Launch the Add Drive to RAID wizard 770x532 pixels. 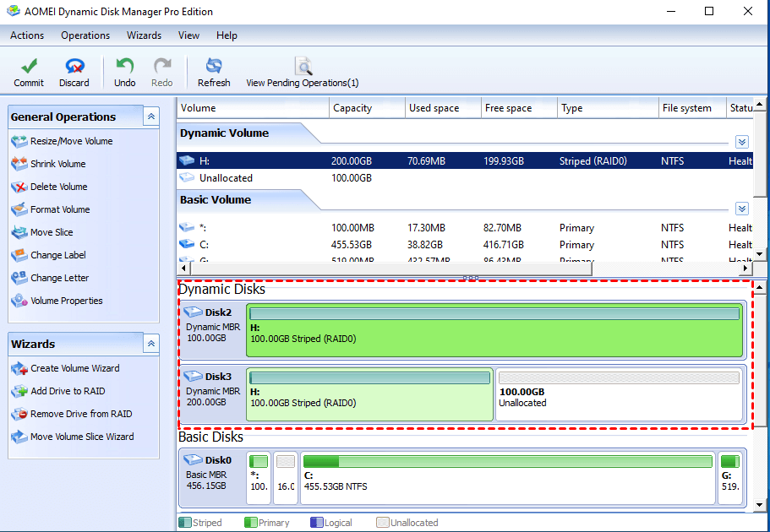(68, 391)
